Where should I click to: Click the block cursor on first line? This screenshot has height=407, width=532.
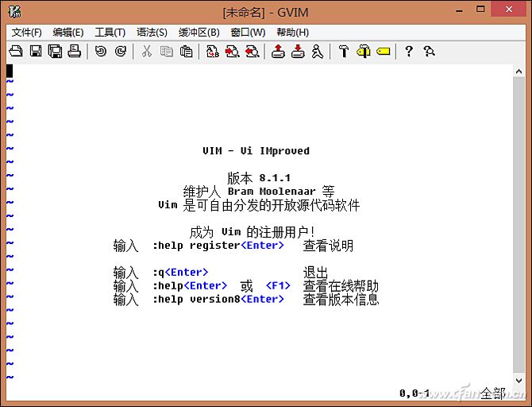[10, 71]
